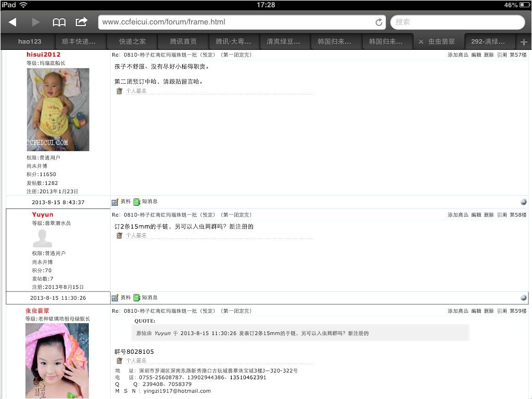Click signature icon in post 第59楼
This screenshot has height=399, width=532.
(119, 361)
